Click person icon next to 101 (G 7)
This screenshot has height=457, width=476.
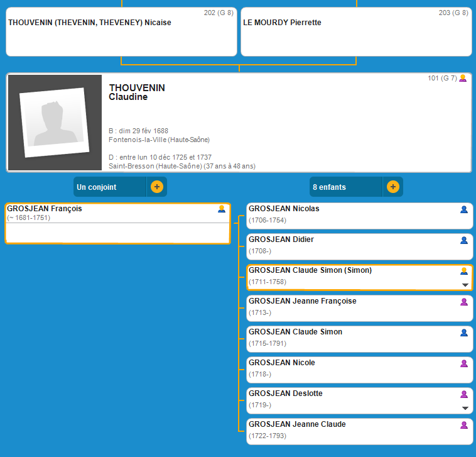[x=463, y=79]
